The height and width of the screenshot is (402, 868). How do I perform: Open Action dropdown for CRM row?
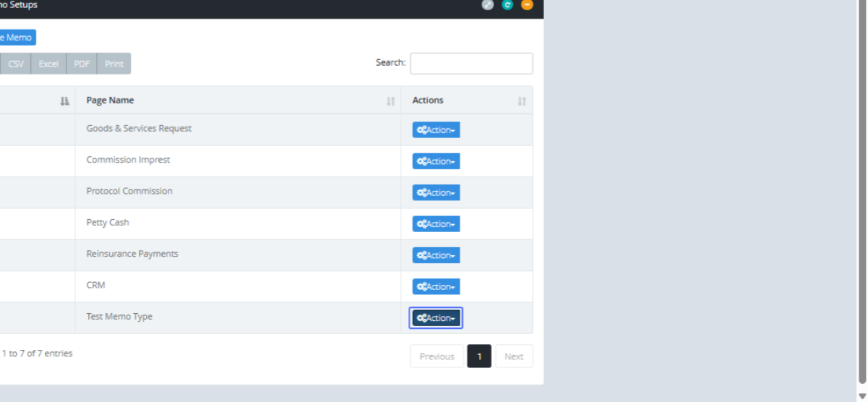[436, 287]
